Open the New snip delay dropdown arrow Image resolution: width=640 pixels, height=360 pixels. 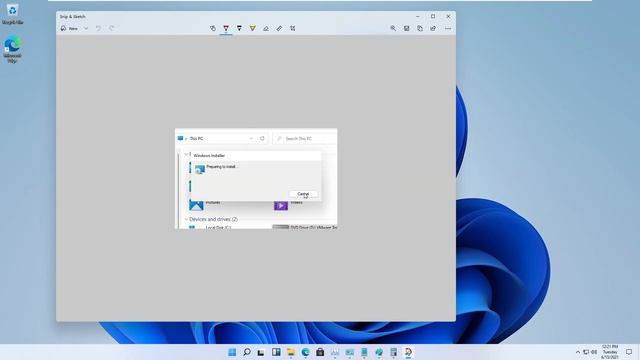(86, 29)
